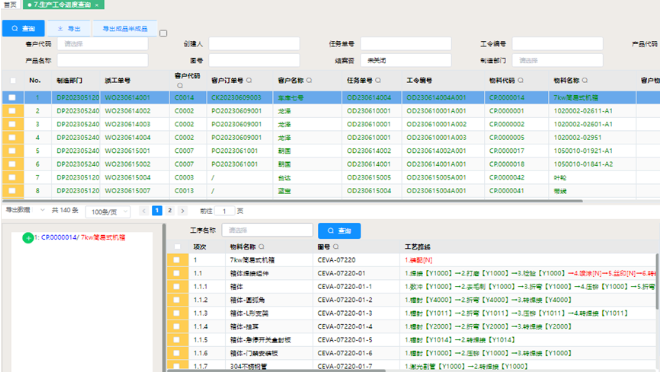661x375 pixels.
Task: Click the lower table horizontal scrollbar
Action: (x=277, y=370)
